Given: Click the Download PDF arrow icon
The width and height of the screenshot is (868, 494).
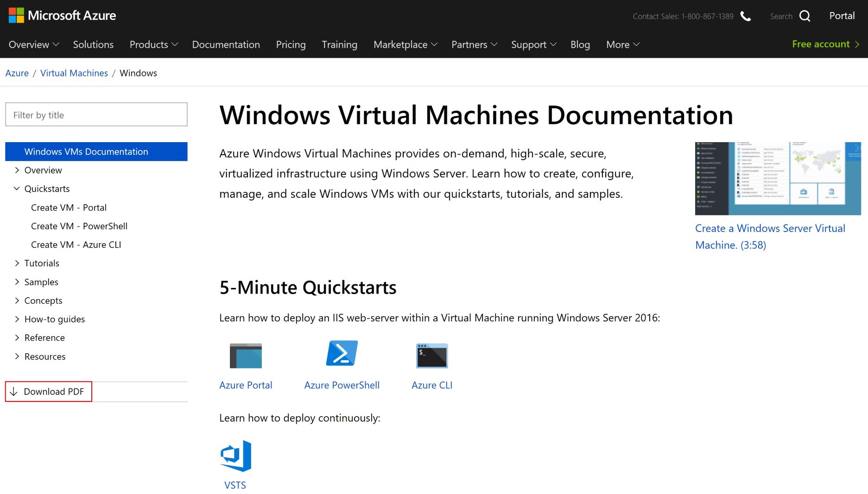Looking at the screenshot, I should (14, 392).
